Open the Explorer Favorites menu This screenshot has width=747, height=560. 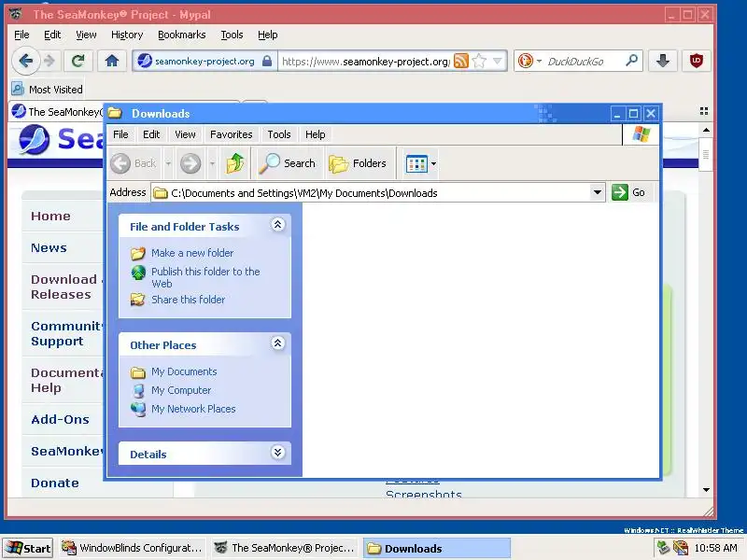[x=231, y=134]
